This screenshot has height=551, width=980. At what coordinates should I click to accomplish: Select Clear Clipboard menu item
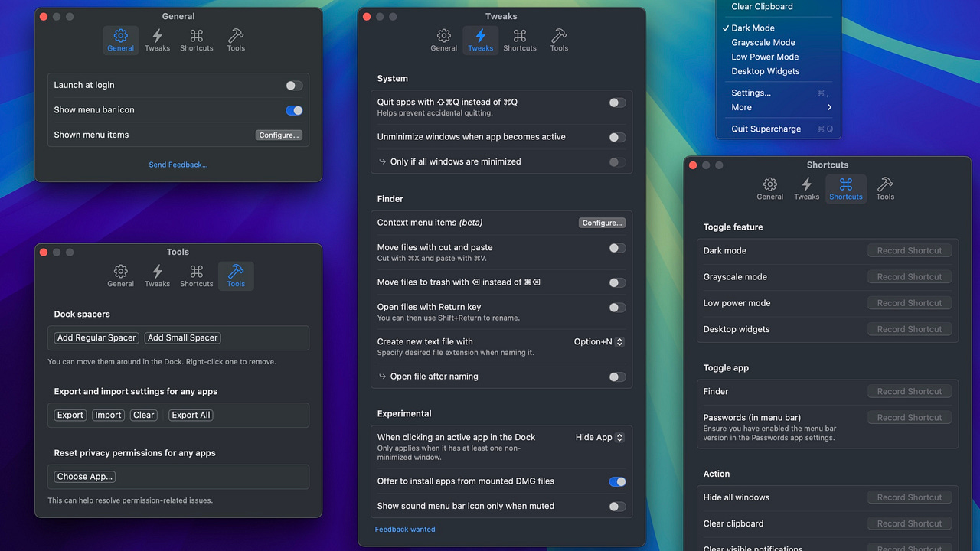pos(779,7)
